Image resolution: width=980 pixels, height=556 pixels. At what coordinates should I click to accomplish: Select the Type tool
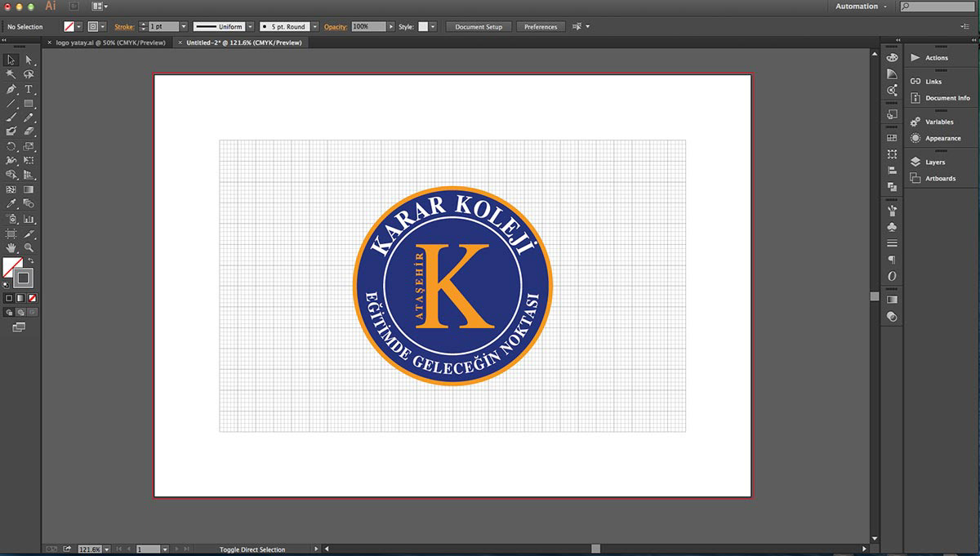pos(29,89)
